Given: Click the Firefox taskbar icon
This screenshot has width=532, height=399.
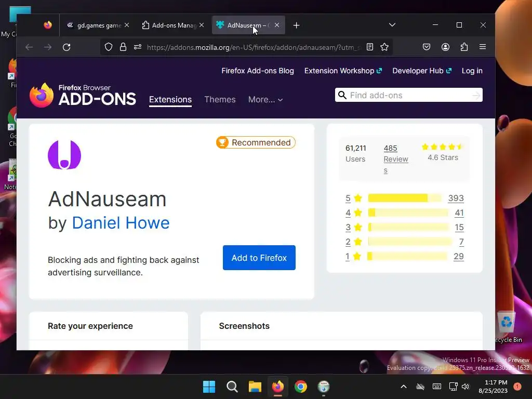Looking at the screenshot, I should pos(278,387).
